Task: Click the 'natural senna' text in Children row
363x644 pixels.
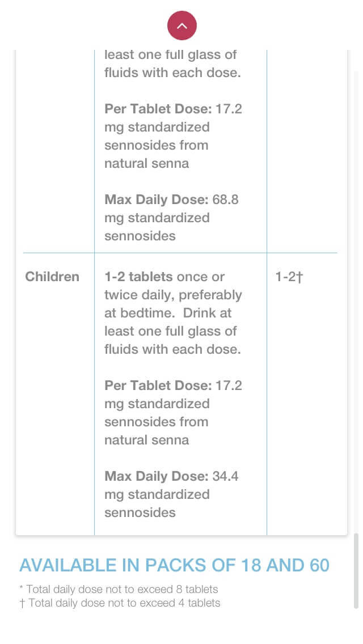Action: coord(147,440)
